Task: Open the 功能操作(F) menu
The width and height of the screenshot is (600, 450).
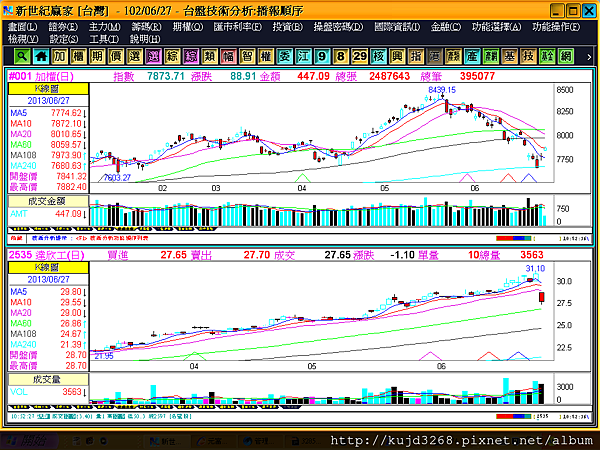Action: pyautogui.click(x=556, y=27)
